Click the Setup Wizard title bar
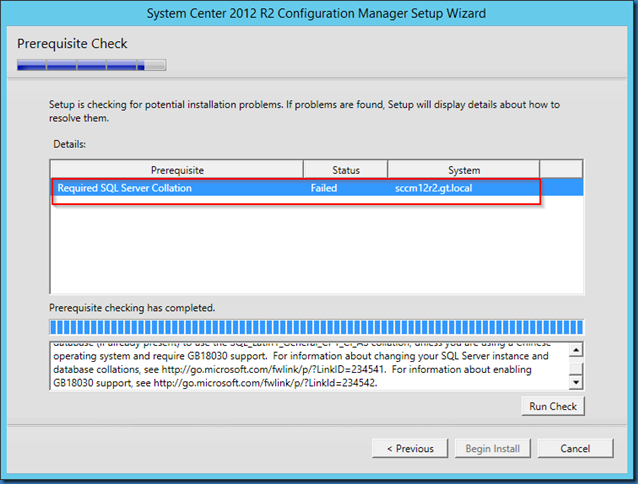The width and height of the screenshot is (638, 484). 316,13
